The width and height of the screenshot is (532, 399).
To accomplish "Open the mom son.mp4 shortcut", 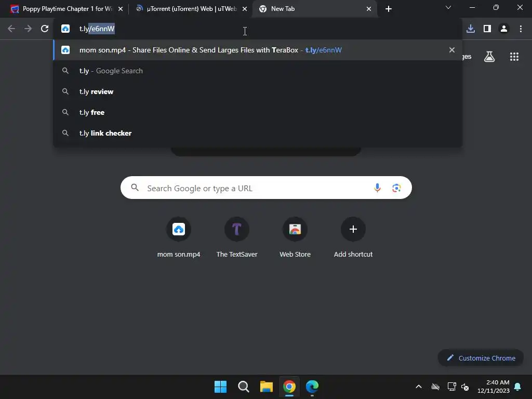I will click(x=179, y=237).
